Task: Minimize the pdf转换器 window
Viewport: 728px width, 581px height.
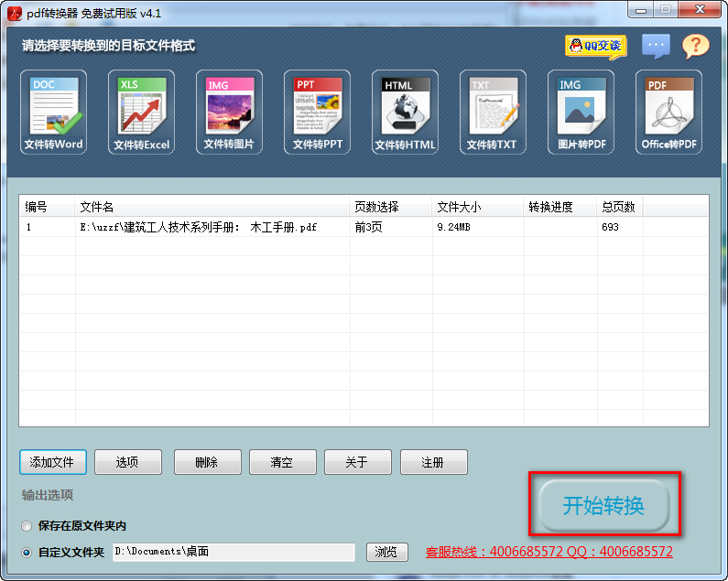Action: (641, 9)
